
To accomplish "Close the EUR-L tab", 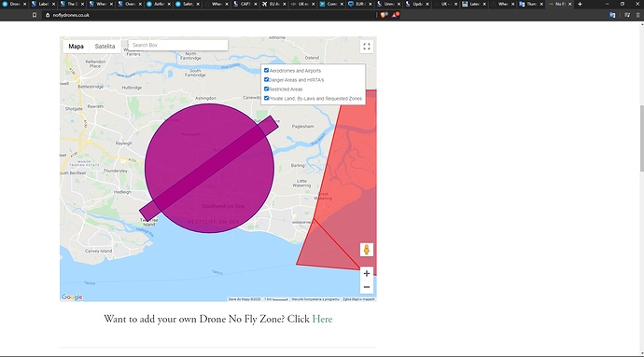I will click(370, 4).
